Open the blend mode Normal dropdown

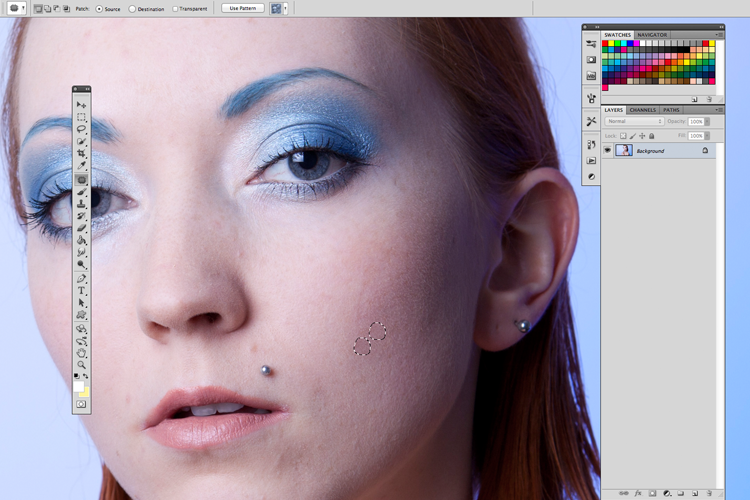click(x=634, y=122)
